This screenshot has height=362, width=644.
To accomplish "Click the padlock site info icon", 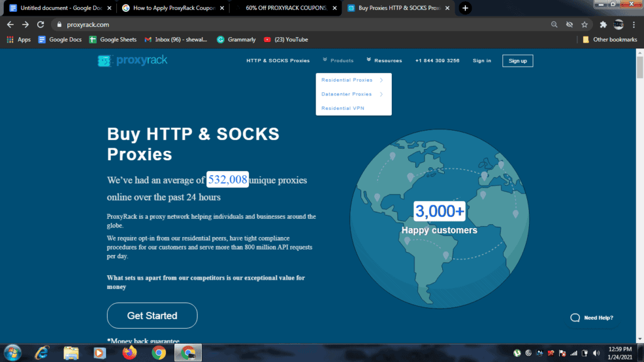I will pos(59,25).
